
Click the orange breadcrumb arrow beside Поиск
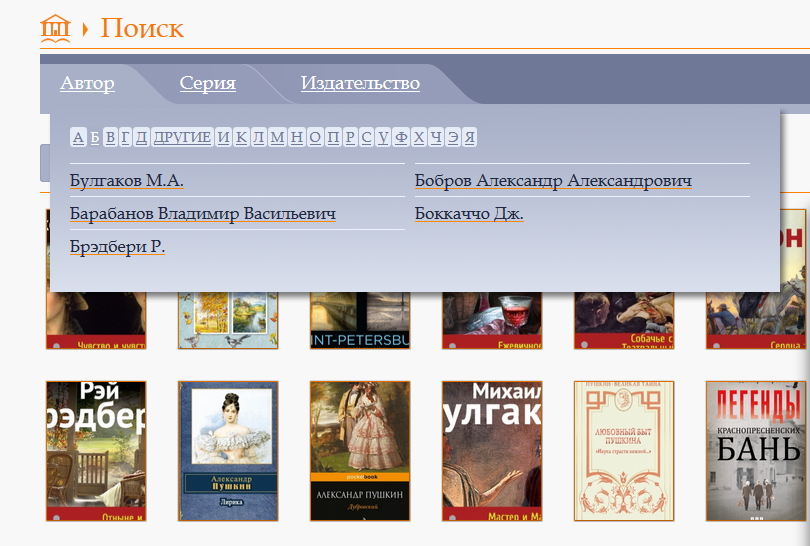(85, 29)
